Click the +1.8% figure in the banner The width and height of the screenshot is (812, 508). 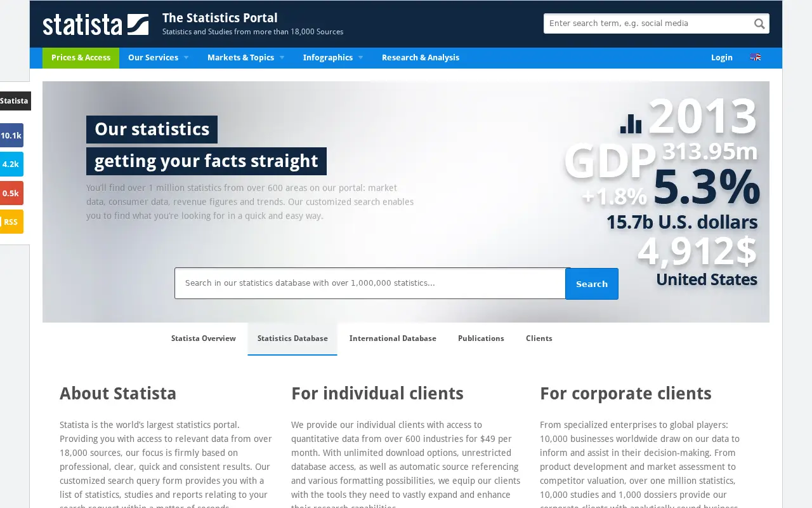[x=614, y=196]
